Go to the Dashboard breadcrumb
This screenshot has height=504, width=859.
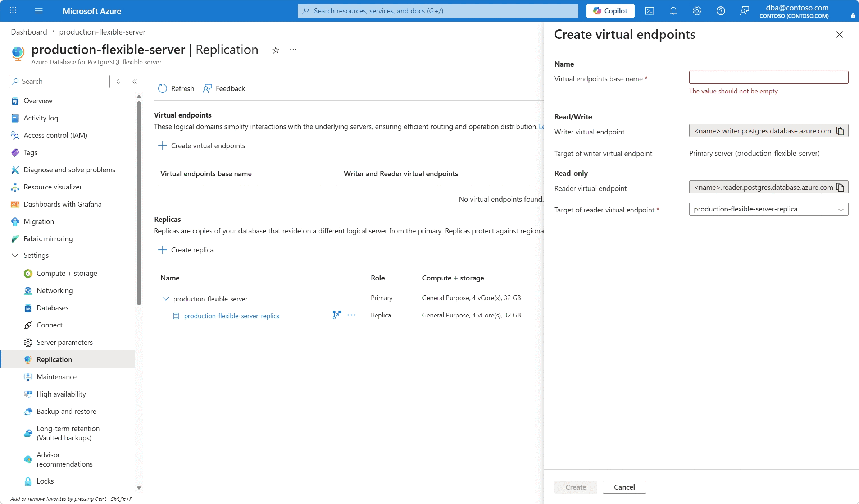29,32
